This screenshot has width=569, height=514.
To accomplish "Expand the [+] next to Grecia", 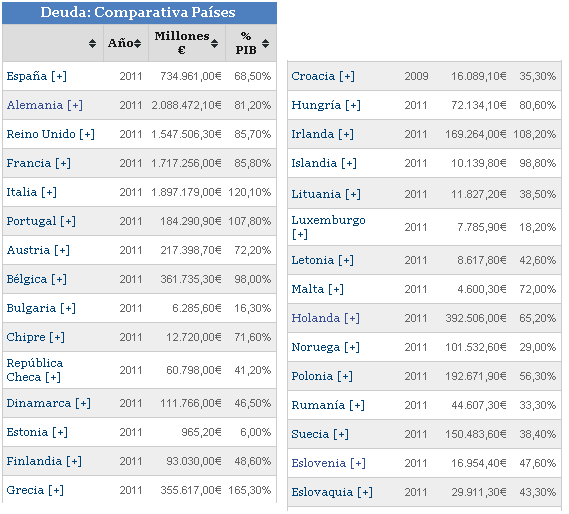I will (56, 490).
